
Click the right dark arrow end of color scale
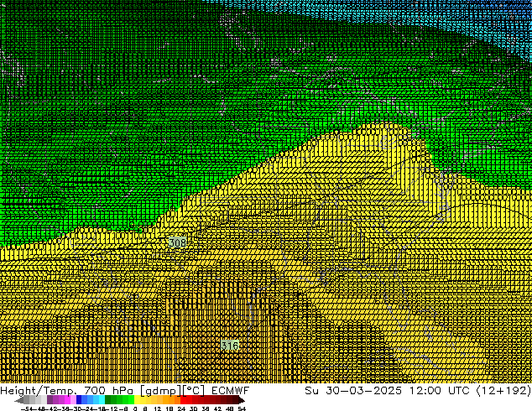point(241,400)
